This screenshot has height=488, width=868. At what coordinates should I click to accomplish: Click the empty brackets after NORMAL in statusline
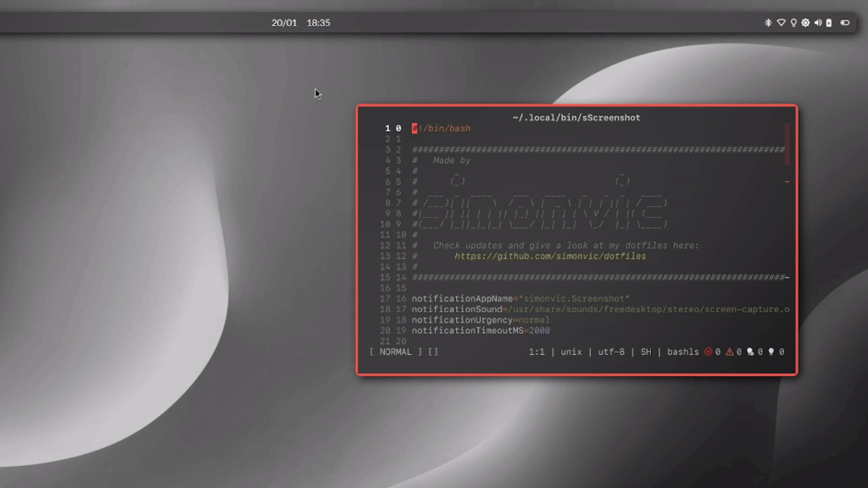(x=433, y=352)
